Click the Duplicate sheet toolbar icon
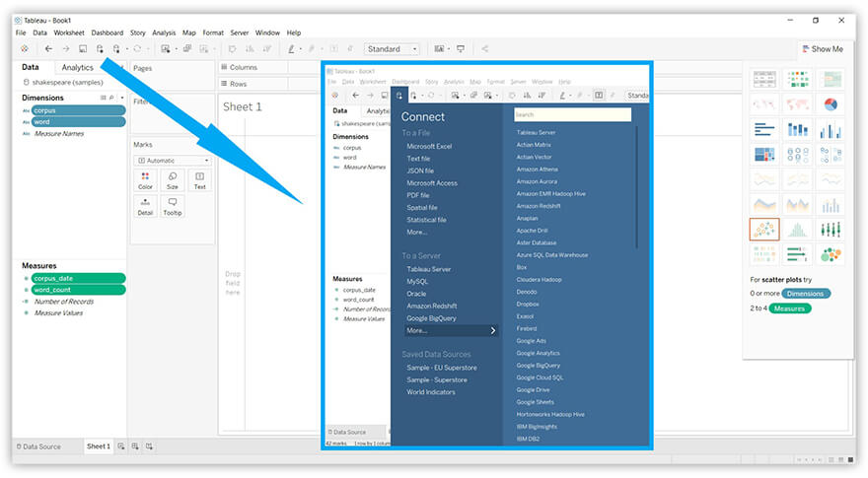Screen dimensions: 868x478 point(187,48)
